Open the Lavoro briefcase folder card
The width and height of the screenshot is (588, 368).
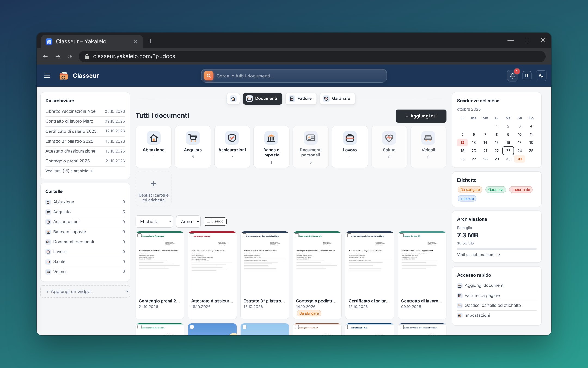click(350, 147)
